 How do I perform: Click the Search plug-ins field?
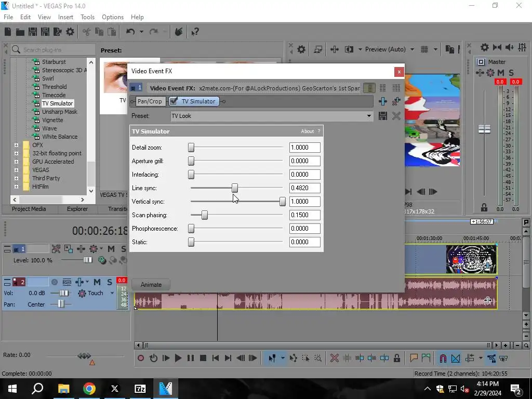click(x=52, y=49)
